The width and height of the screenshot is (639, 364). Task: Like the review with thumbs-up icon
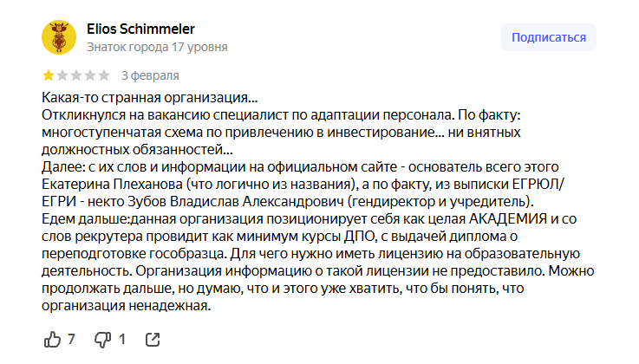point(52,339)
